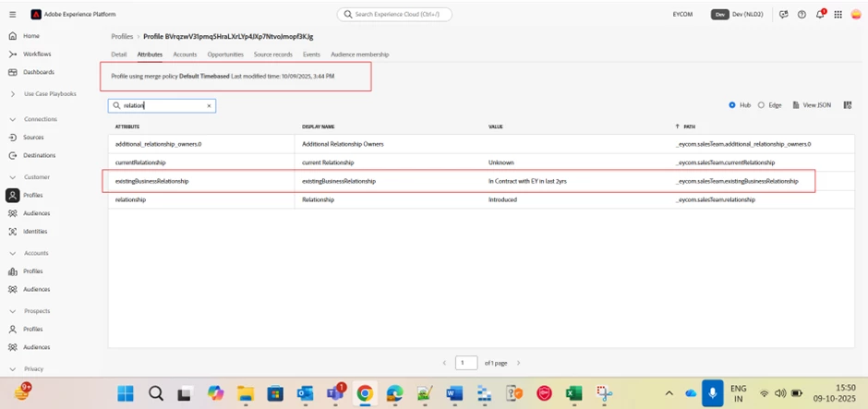The width and height of the screenshot is (868, 409).
Task: Toggle the taskbar microphone button
Action: pos(713,393)
